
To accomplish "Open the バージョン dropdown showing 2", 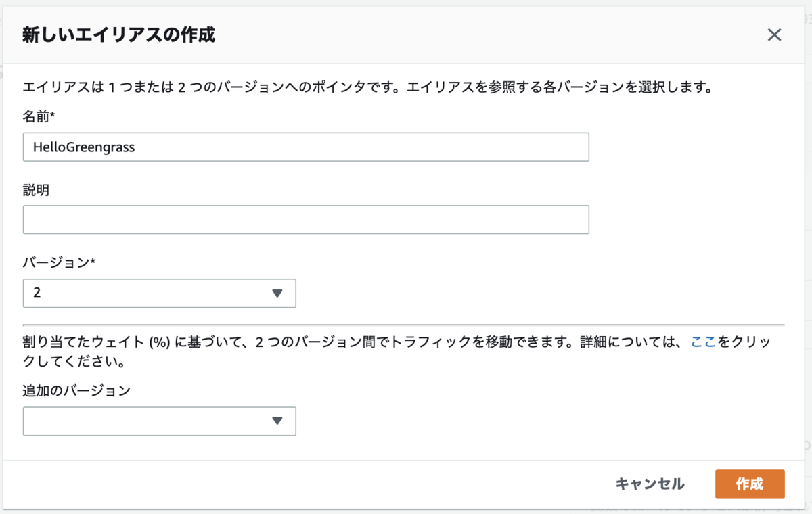I will pyautogui.click(x=159, y=293).
